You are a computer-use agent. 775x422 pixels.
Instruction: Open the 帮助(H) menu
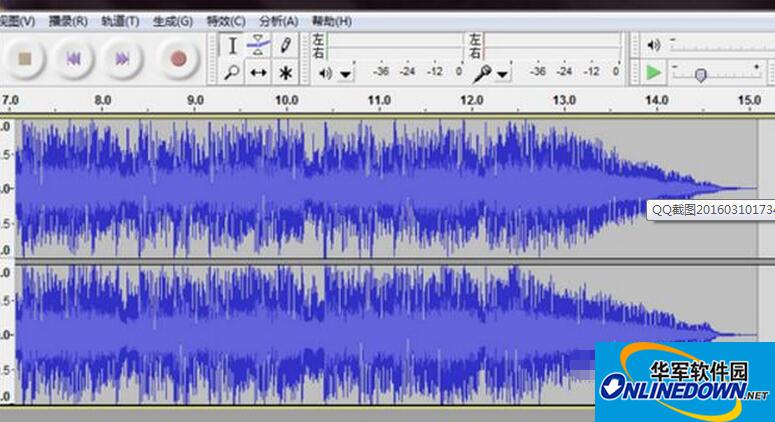coord(332,21)
